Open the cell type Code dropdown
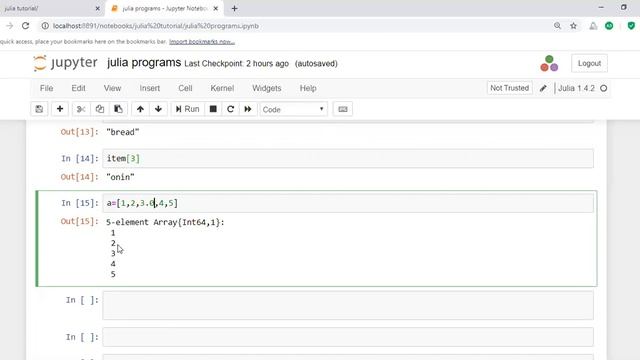The width and height of the screenshot is (640, 360). click(x=293, y=109)
